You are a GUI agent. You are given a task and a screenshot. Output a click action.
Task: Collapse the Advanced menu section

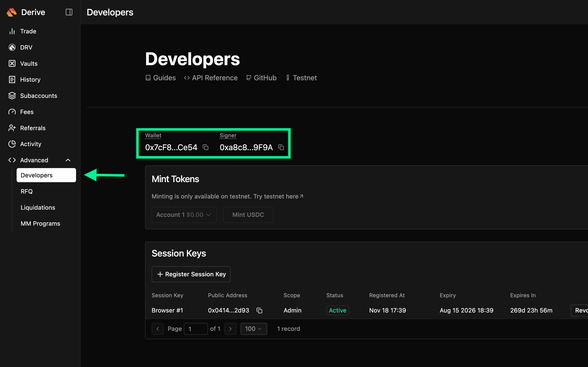click(68, 160)
